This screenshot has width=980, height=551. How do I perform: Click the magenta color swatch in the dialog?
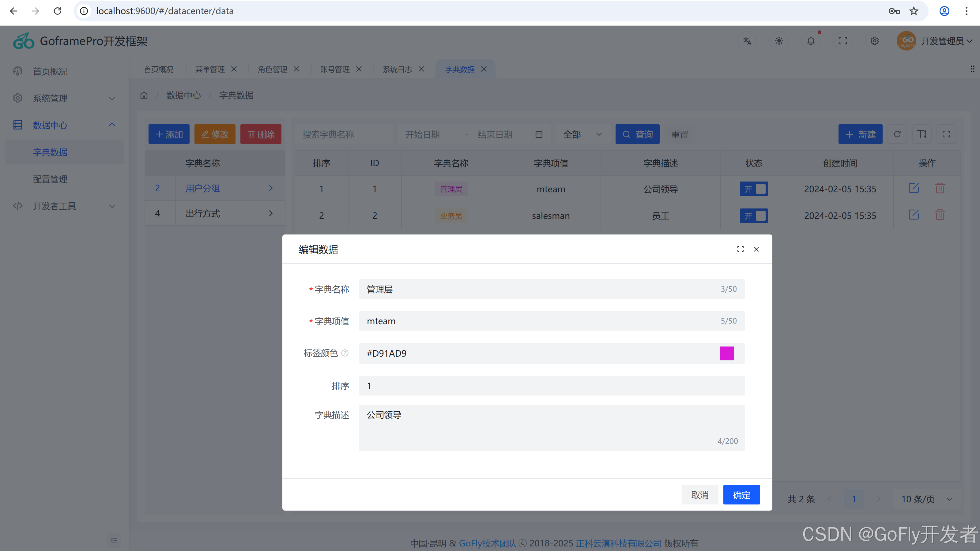pos(727,353)
